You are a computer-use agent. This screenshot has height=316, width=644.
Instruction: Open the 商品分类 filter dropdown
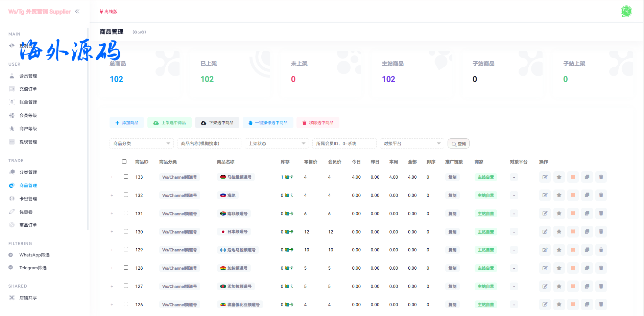tap(141, 143)
